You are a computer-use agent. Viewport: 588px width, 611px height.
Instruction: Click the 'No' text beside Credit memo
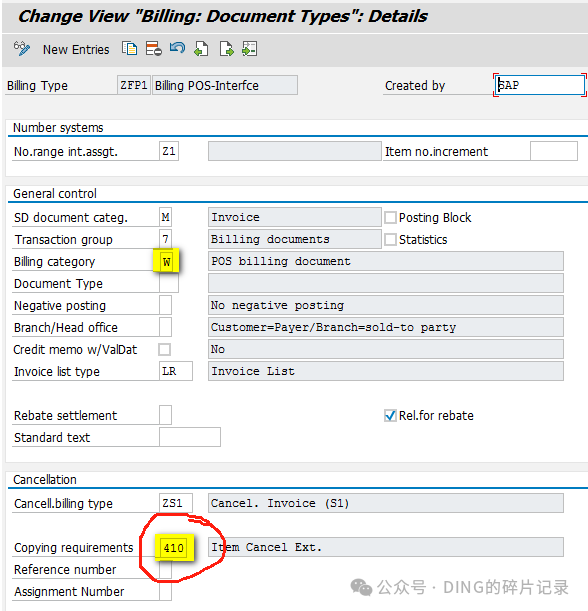(x=218, y=350)
